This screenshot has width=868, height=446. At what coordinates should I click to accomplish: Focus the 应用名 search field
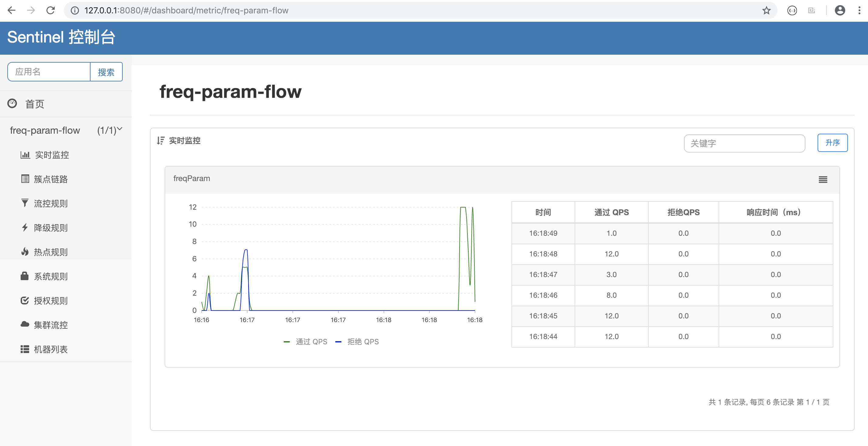click(x=49, y=72)
